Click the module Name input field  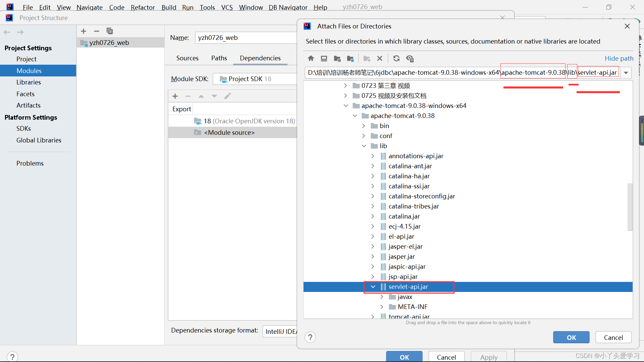246,38
